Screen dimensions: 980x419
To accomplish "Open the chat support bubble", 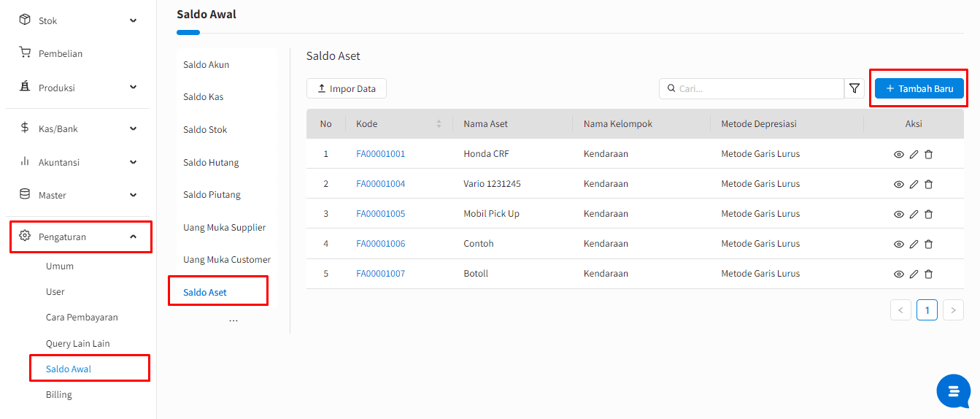I will click(953, 391).
